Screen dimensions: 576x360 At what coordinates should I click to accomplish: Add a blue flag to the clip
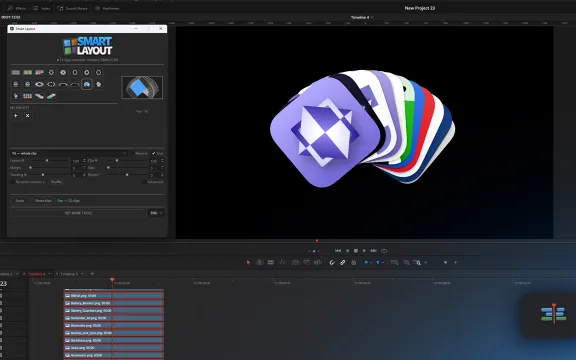tap(366, 262)
